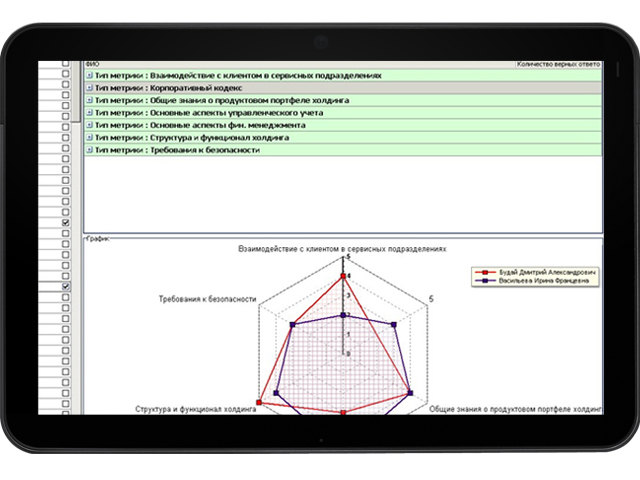Click the left list's vertical scrollbar thumb
Screen dimensions: 640x480
click(77, 90)
